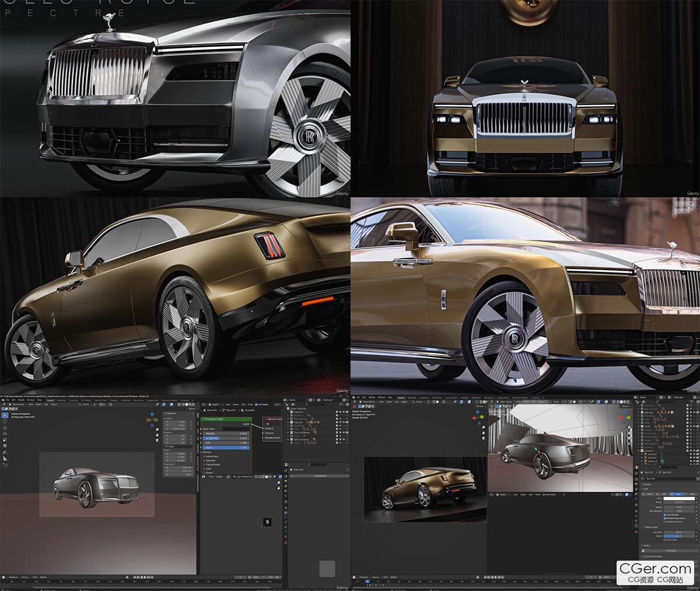Click white Color swatch in Light panel
The height and width of the screenshot is (591, 700).
click(680, 499)
